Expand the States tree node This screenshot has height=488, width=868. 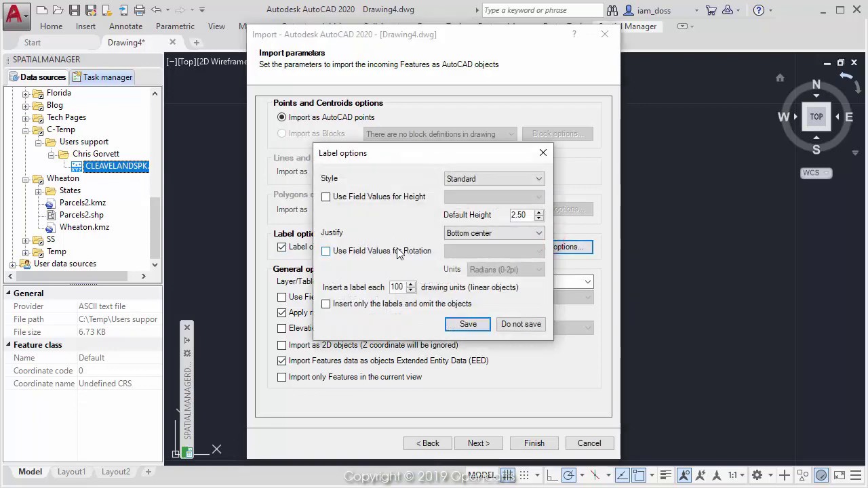click(39, 190)
